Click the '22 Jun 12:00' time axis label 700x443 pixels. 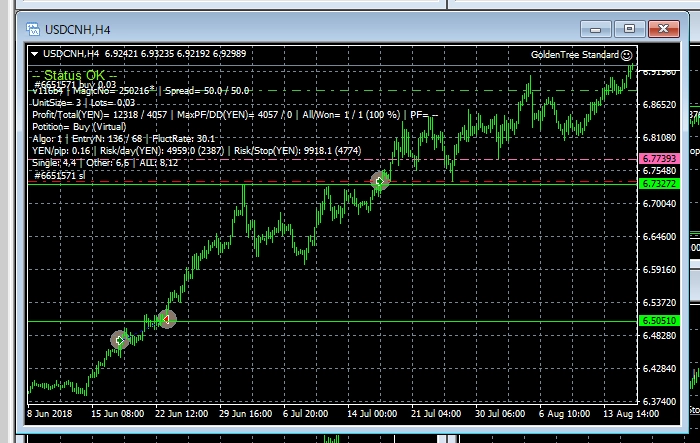click(x=181, y=414)
